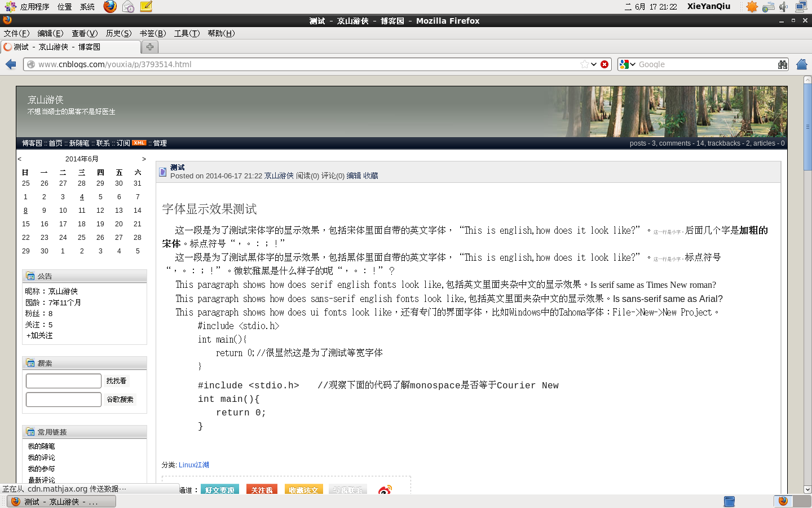Go back with the browser back arrow
This screenshot has width=812, height=508.
pos(11,64)
